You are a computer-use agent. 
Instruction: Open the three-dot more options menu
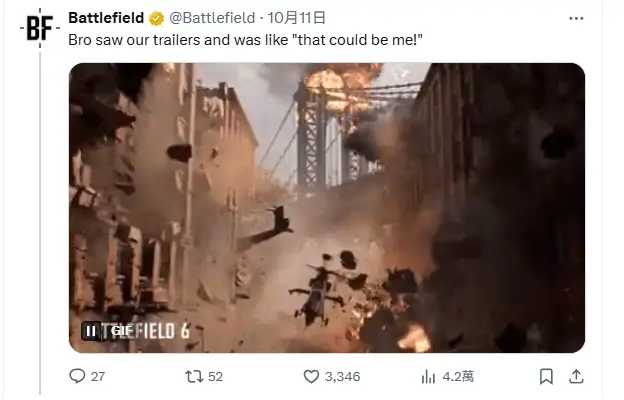point(576,18)
